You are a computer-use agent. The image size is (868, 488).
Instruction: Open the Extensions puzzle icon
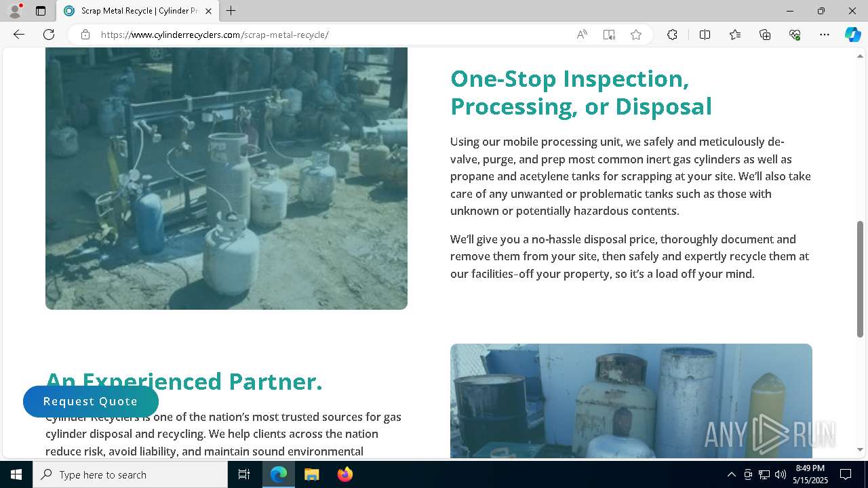click(x=672, y=35)
